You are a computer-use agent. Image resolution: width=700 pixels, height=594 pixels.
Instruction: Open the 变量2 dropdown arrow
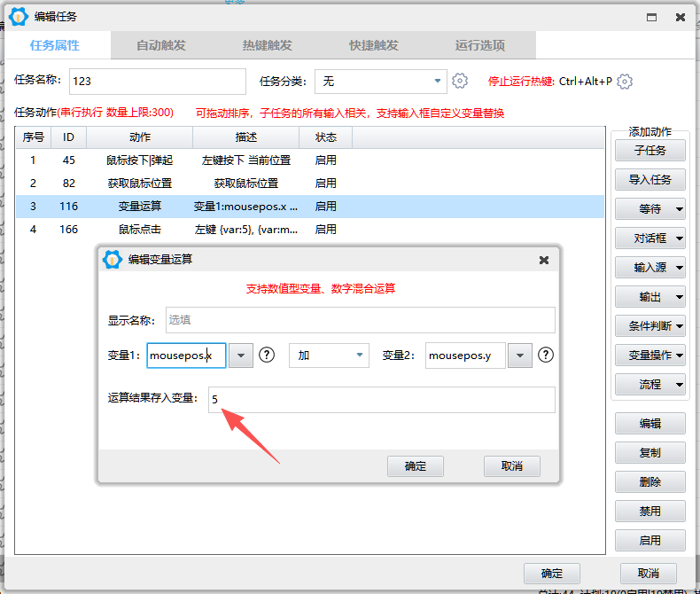pyautogui.click(x=520, y=356)
